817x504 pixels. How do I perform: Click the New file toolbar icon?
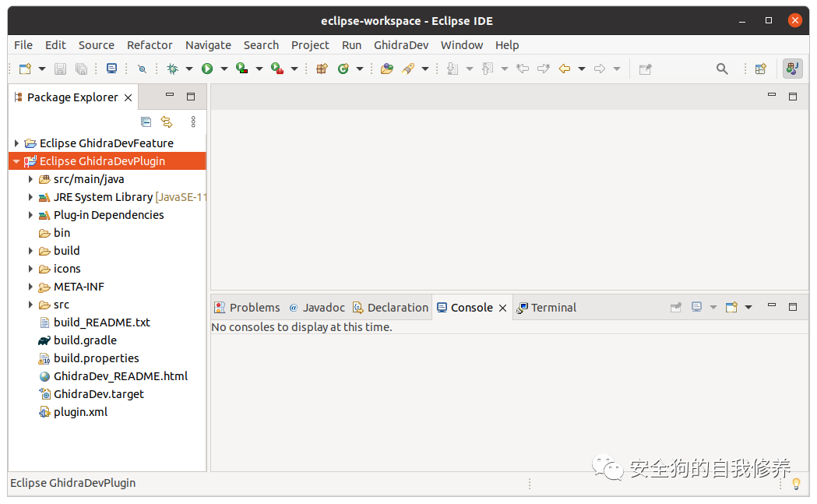[x=25, y=69]
